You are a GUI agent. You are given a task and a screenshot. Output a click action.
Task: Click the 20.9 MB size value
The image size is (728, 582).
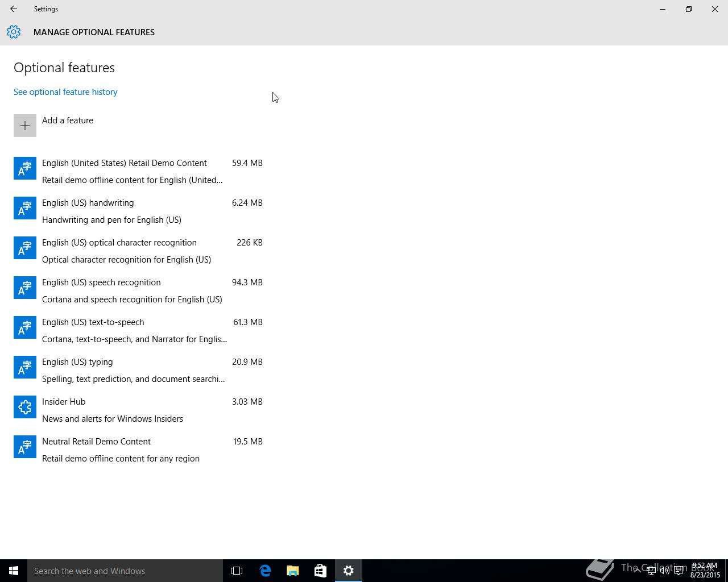(x=247, y=362)
